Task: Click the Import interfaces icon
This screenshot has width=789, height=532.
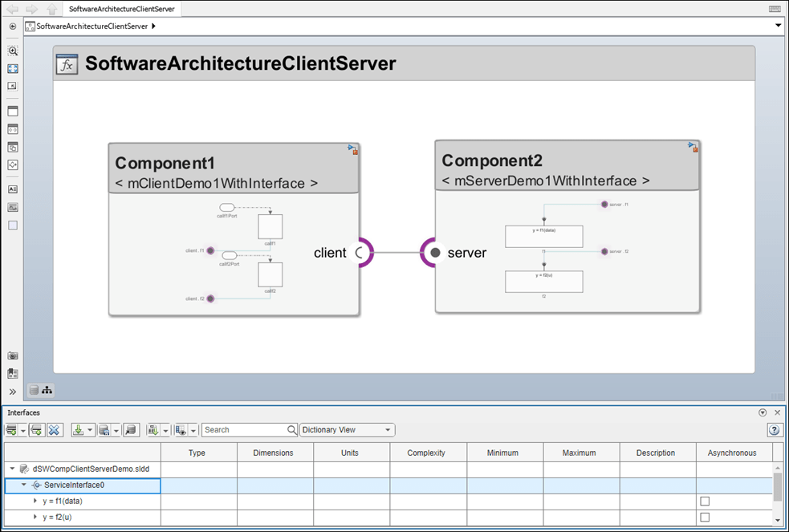Action: coord(79,429)
